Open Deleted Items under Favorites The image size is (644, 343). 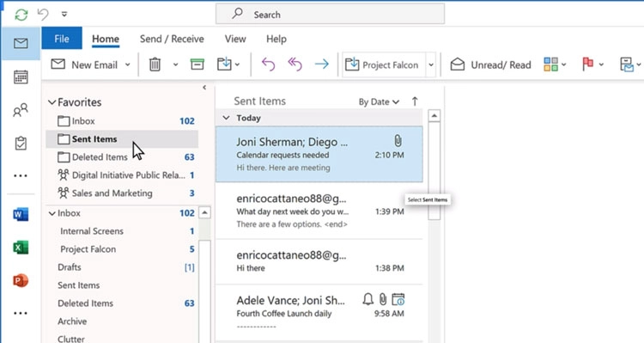tap(122, 157)
